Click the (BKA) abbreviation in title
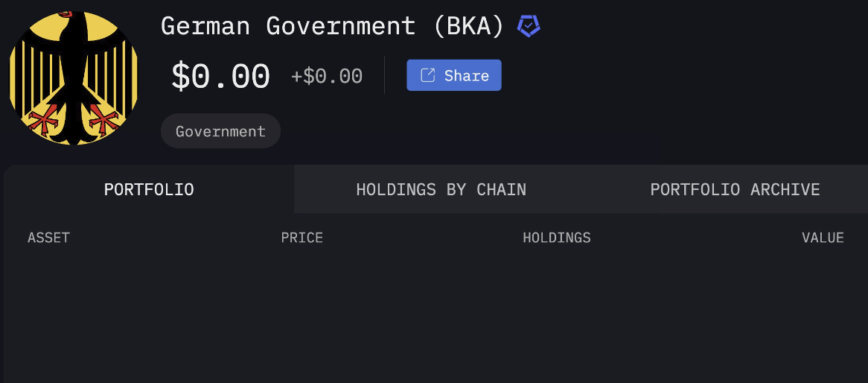The height and width of the screenshot is (383, 868). pos(468,26)
